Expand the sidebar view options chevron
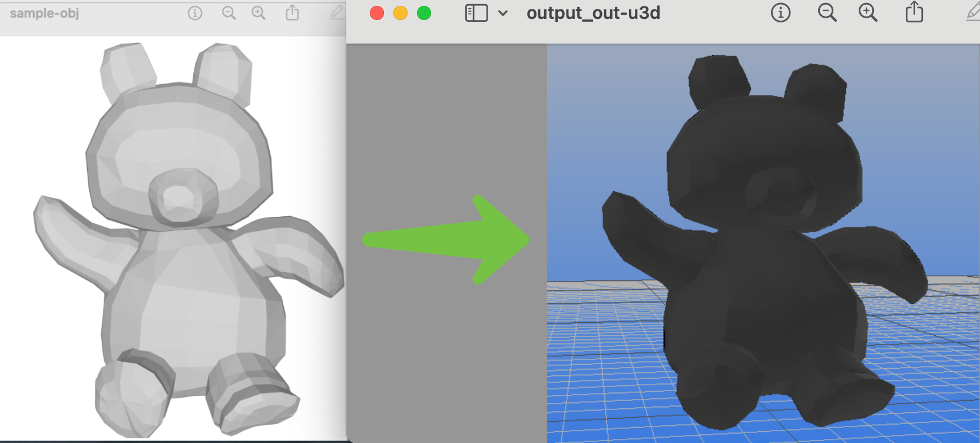 point(503,13)
